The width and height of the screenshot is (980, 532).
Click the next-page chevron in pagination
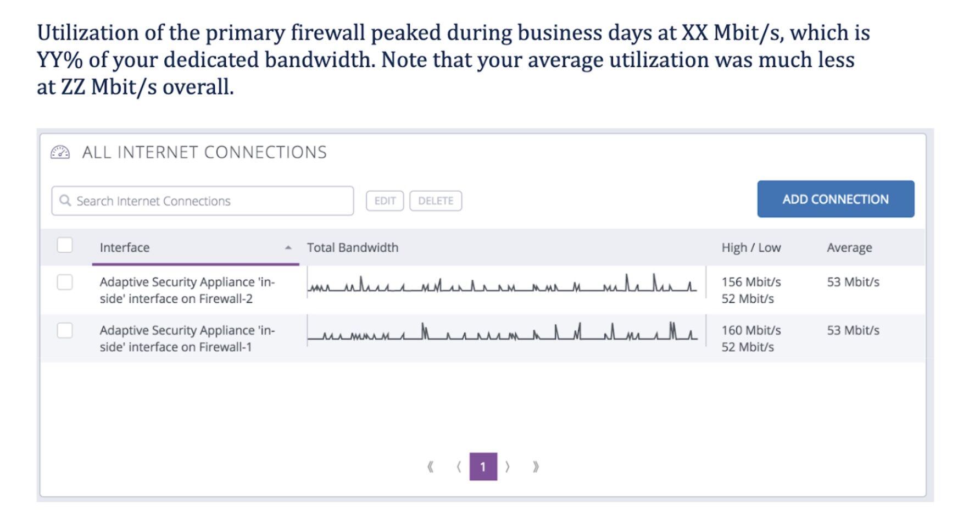508,466
